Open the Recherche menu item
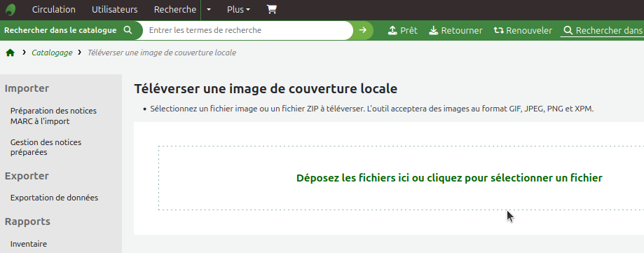 point(175,9)
